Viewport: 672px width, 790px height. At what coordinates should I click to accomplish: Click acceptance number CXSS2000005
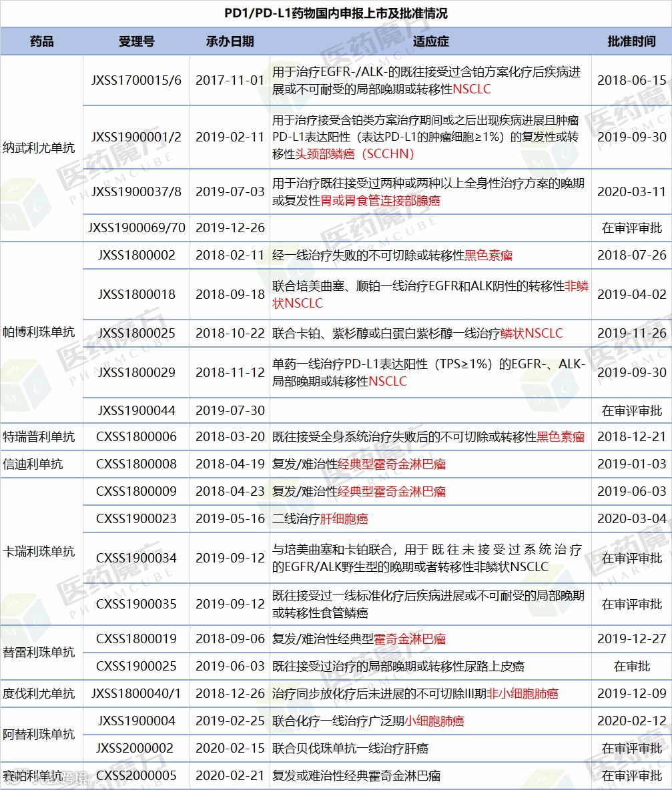coord(137,775)
